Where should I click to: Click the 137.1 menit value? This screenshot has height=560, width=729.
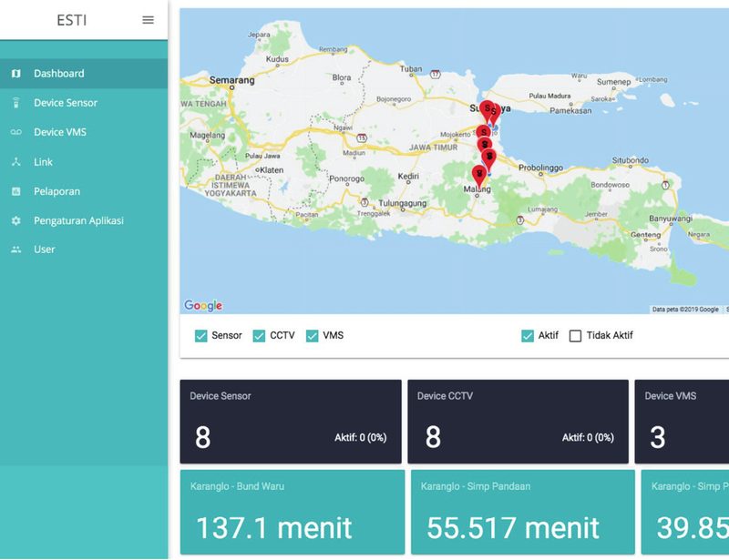274,528
